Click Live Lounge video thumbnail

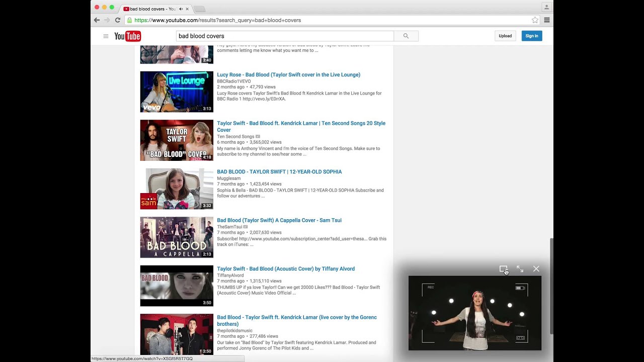click(177, 92)
